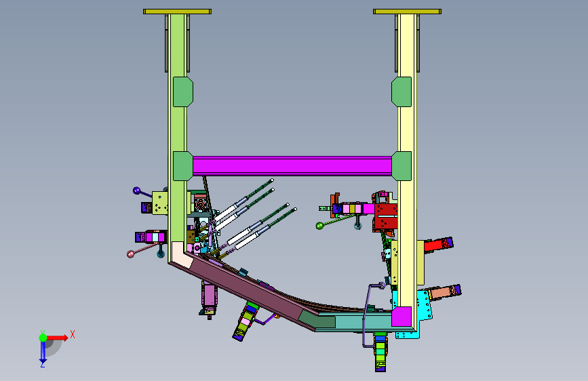Select the green gusset at the crossbeam's left end

coord(183,166)
